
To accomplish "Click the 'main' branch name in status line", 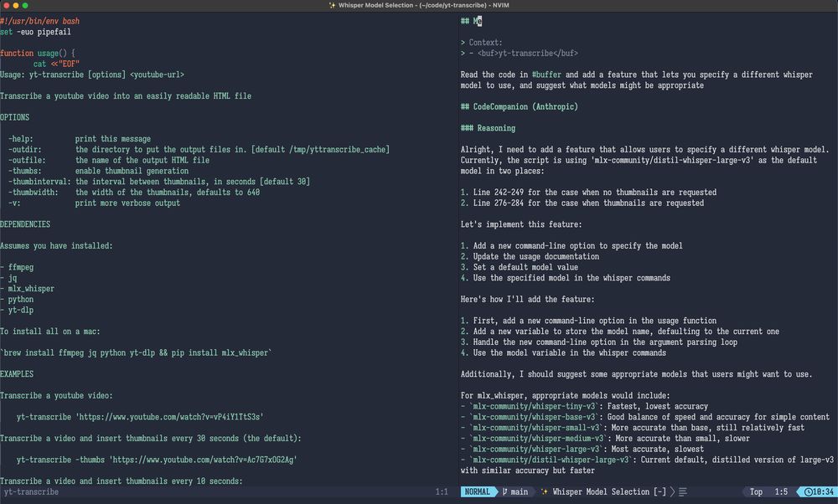I will point(519,491).
